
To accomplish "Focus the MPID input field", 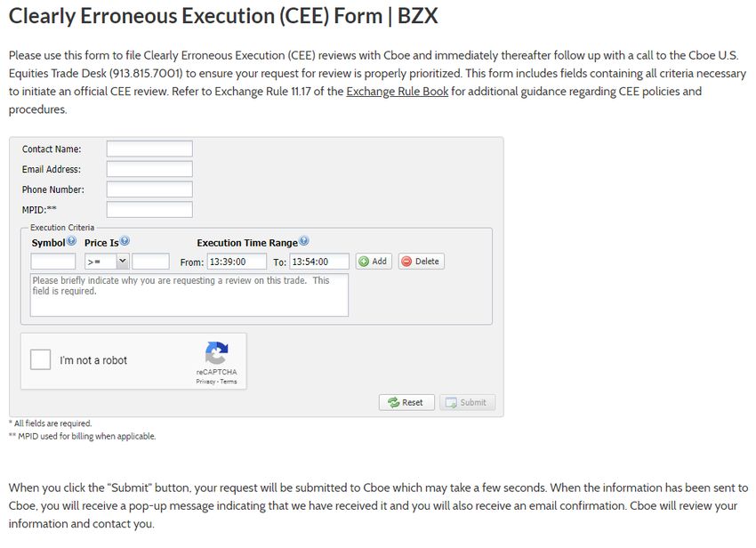I will coord(149,210).
